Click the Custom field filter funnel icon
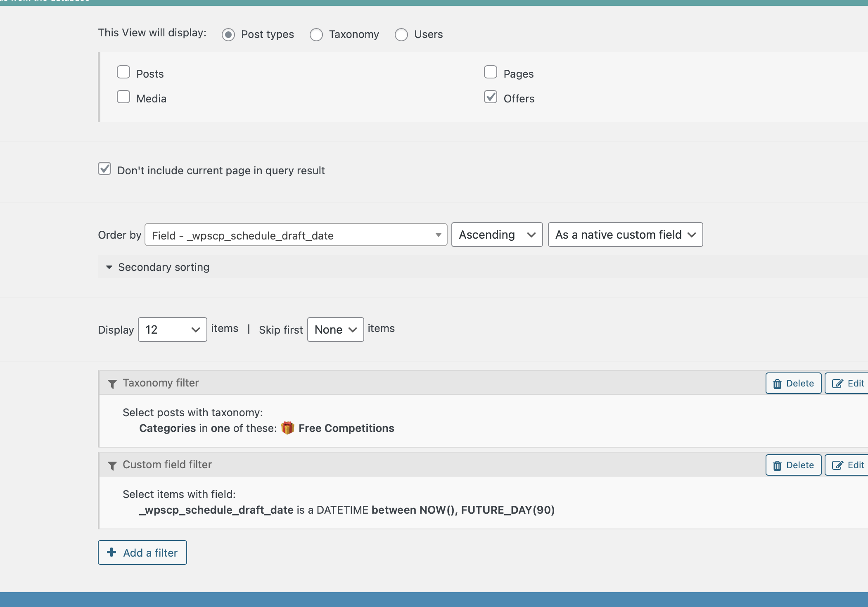 tap(112, 466)
